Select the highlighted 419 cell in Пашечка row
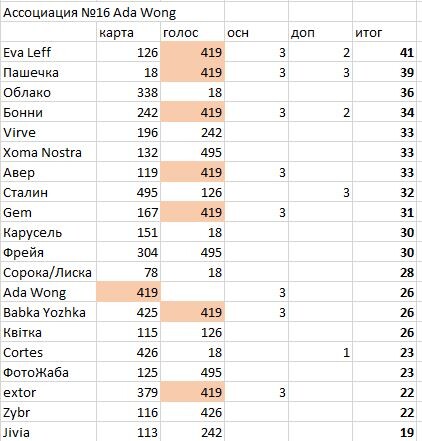Screen dimensions: 422x441 pyautogui.click(x=192, y=72)
